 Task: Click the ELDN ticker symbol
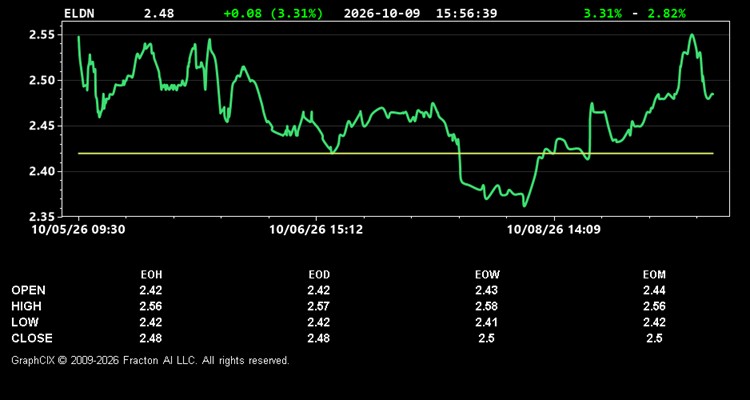[79, 13]
